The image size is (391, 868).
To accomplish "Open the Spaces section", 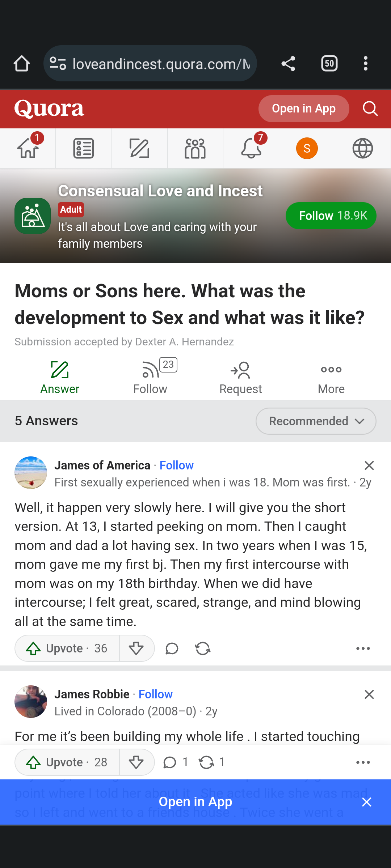I will (x=195, y=148).
